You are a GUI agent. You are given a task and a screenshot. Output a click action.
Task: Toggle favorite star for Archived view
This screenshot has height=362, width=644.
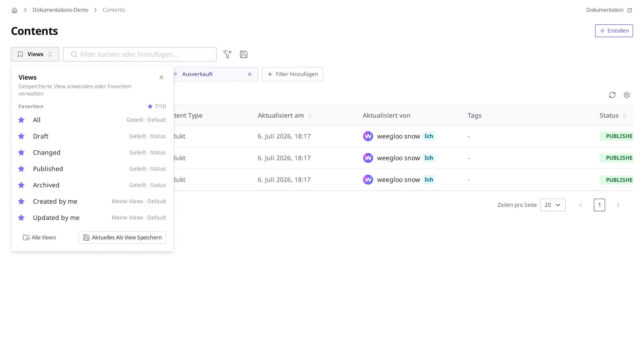click(x=21, y=185)
